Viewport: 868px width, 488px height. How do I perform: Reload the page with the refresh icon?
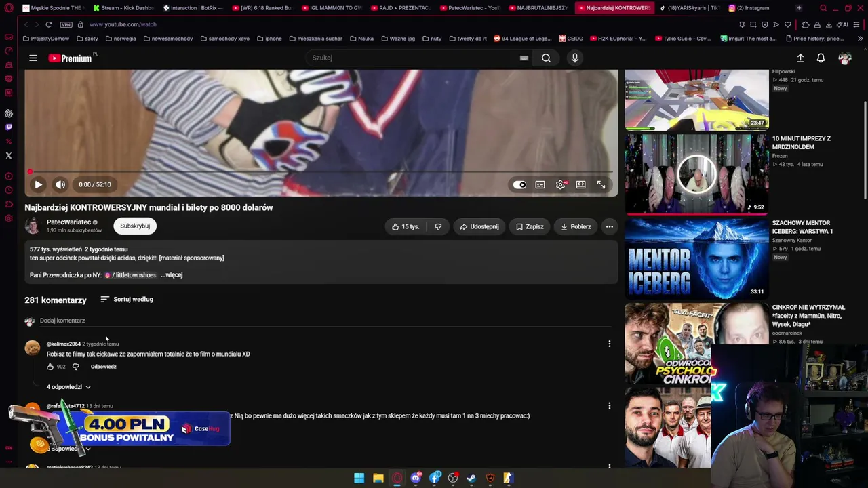pos(49,24)
